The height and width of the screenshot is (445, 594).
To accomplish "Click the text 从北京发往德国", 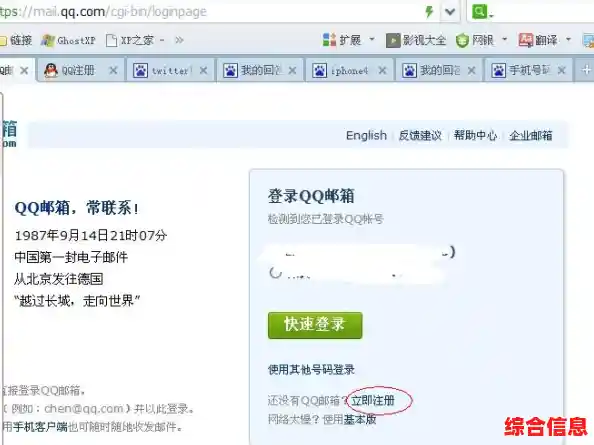I will 59,279.
